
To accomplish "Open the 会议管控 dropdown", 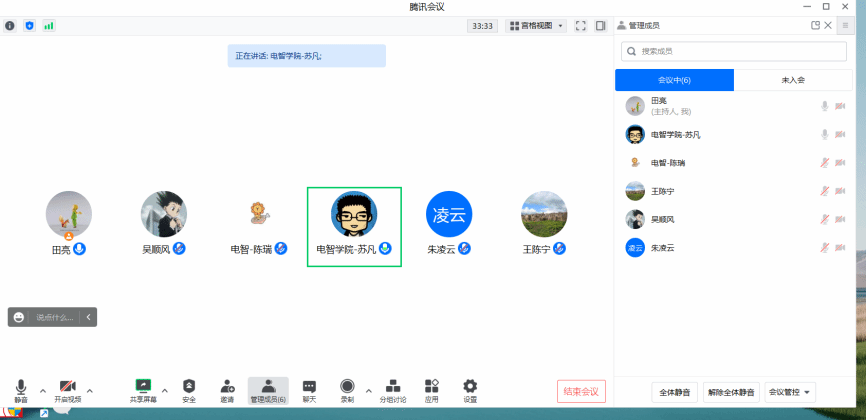I will point(791,392).
